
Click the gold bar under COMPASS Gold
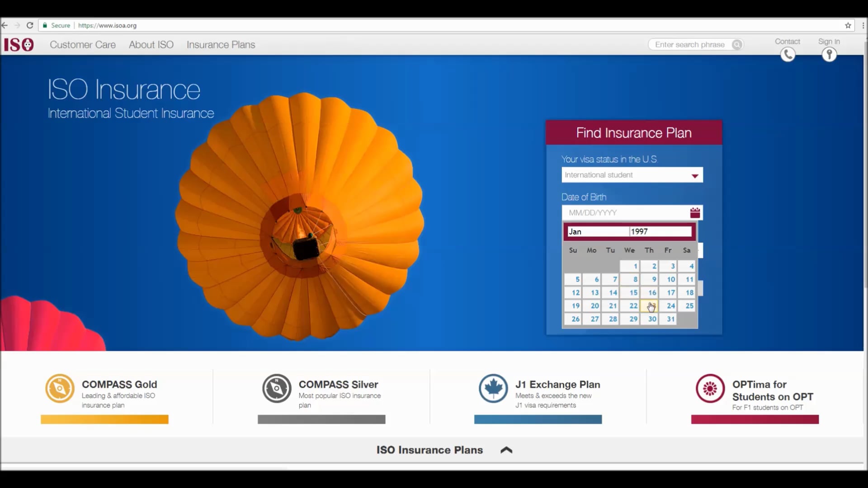[x=104, y=419]
